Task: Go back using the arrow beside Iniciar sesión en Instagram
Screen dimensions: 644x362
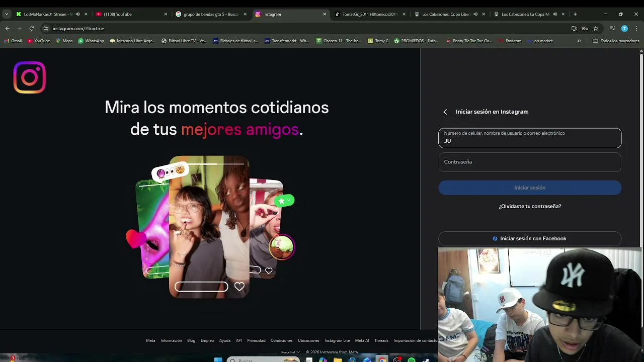Action: (x=445, y=112)
